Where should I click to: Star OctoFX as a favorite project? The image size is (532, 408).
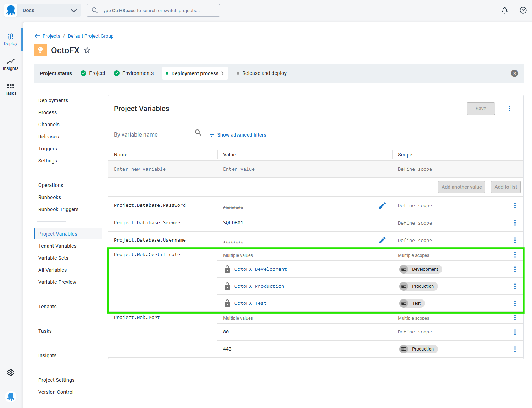click(87, 50)
